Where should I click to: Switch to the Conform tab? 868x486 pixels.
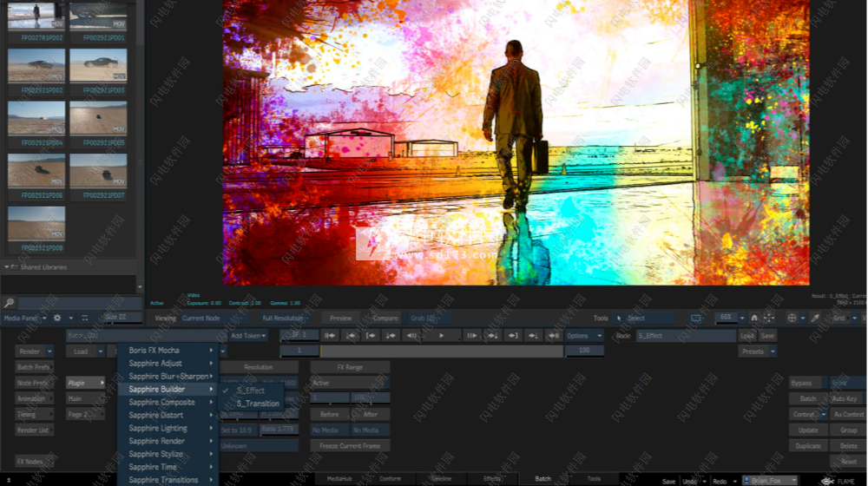click(390, 479)
